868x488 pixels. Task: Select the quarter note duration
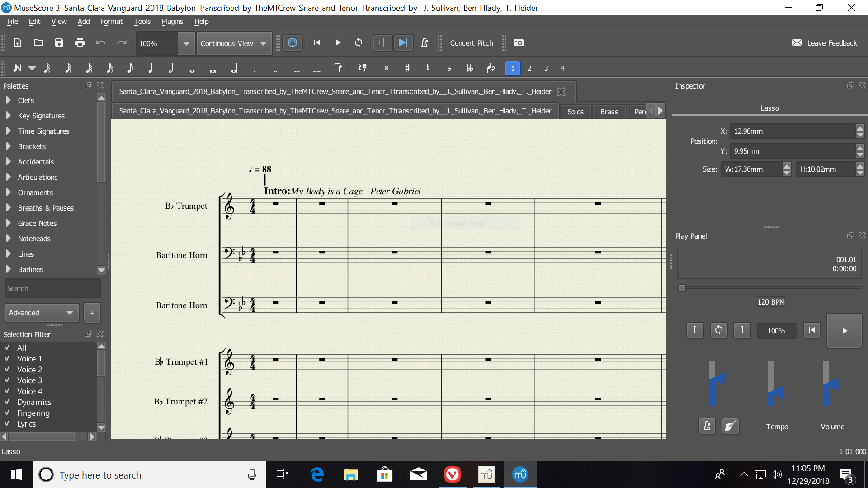pyautogui.click(x=151, y=68)
